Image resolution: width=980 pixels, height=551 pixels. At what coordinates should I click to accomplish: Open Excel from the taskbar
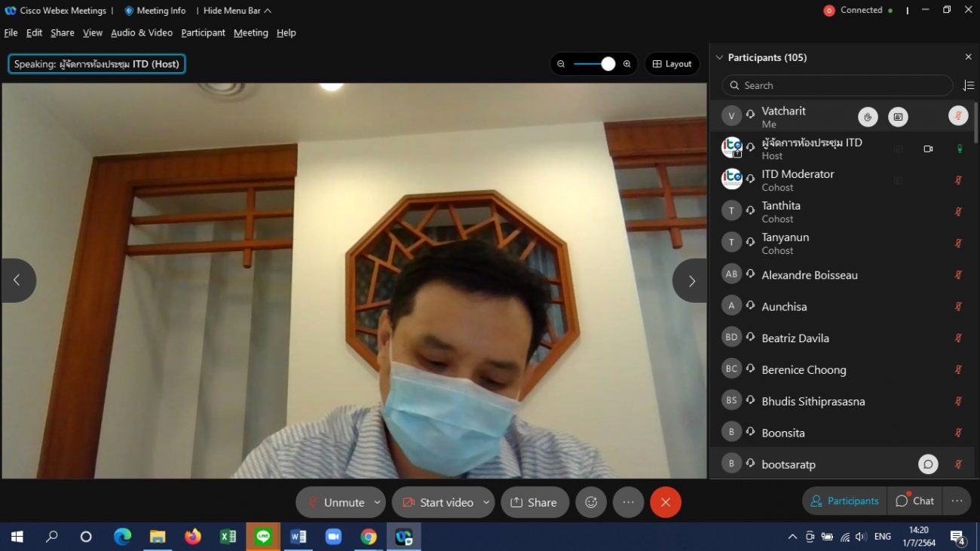tap(228, 537)
